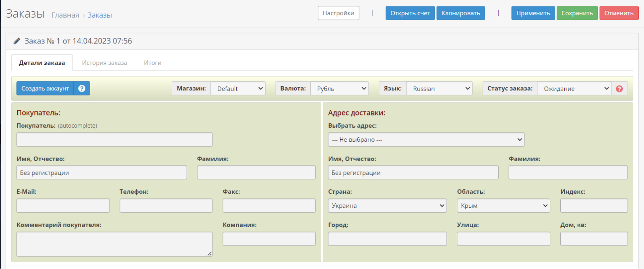This screenshot has height=269, width=644.
Task: Click the customer Имя, Отчество field
Action: (x=102, y=173)
